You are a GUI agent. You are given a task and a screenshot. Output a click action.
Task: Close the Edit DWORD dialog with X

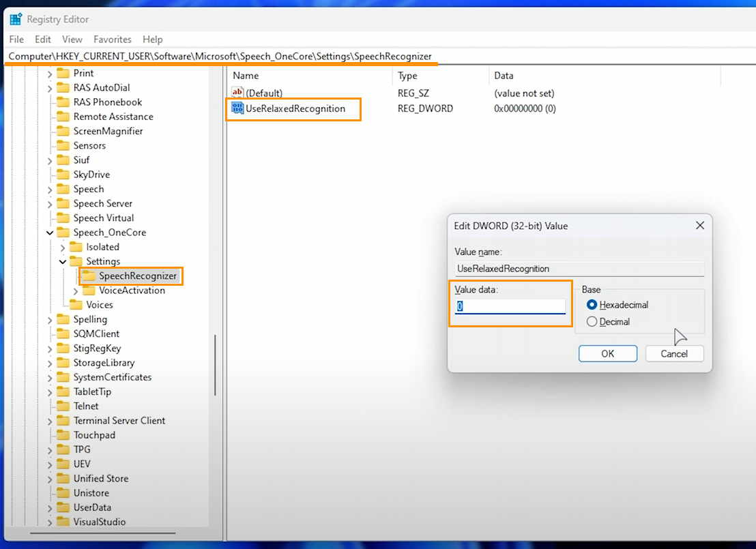pyautogui.click(x=700, y=226)
